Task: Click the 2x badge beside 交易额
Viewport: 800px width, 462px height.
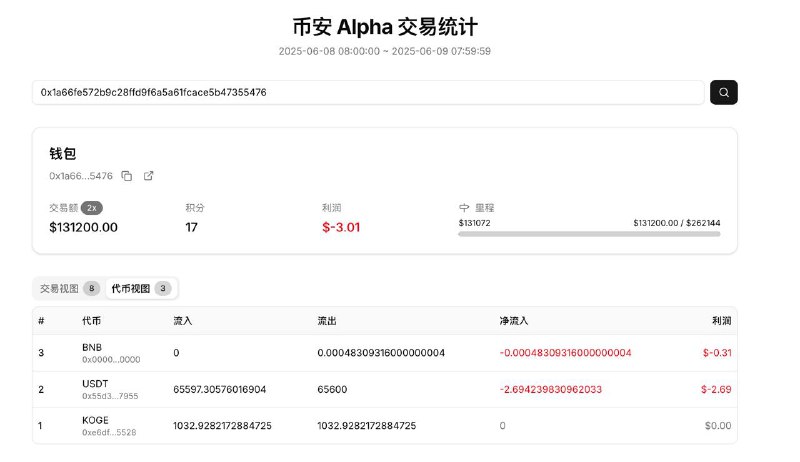Action: 92,208
